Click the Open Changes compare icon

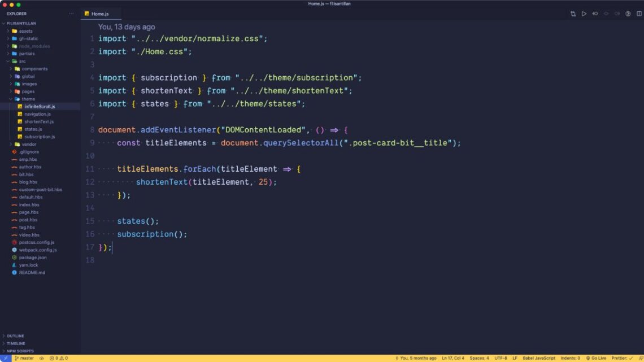(573, 14)
